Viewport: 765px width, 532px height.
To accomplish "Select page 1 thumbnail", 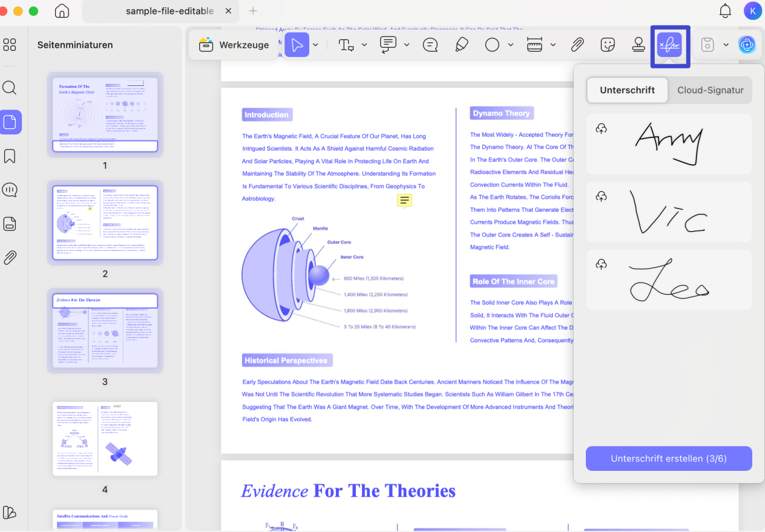I will [105, 114].
